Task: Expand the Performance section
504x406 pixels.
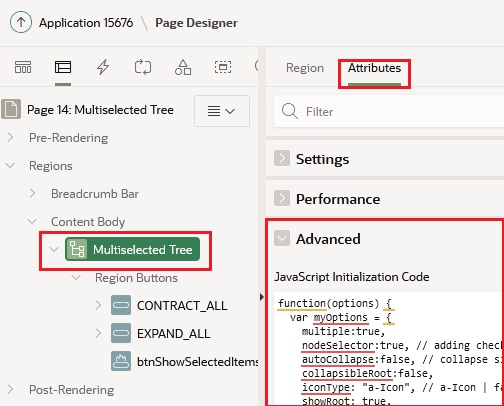Action: 282,199
